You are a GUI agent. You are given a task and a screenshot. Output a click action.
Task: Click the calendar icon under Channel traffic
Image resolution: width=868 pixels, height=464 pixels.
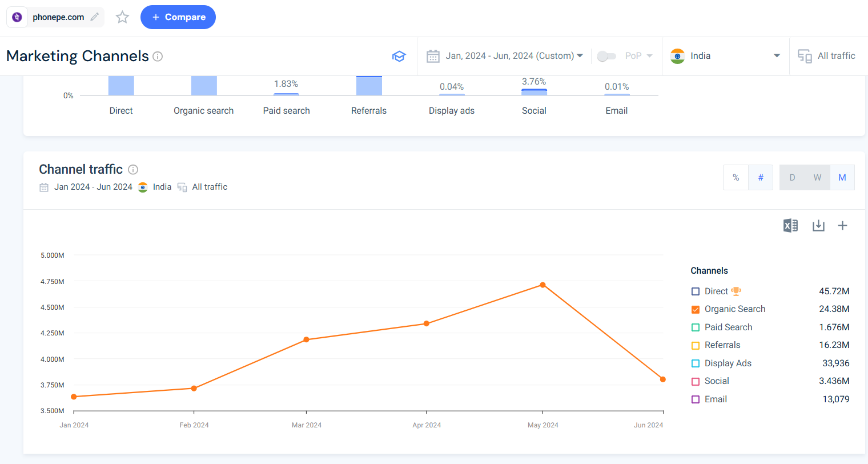(x=44, y=187)
